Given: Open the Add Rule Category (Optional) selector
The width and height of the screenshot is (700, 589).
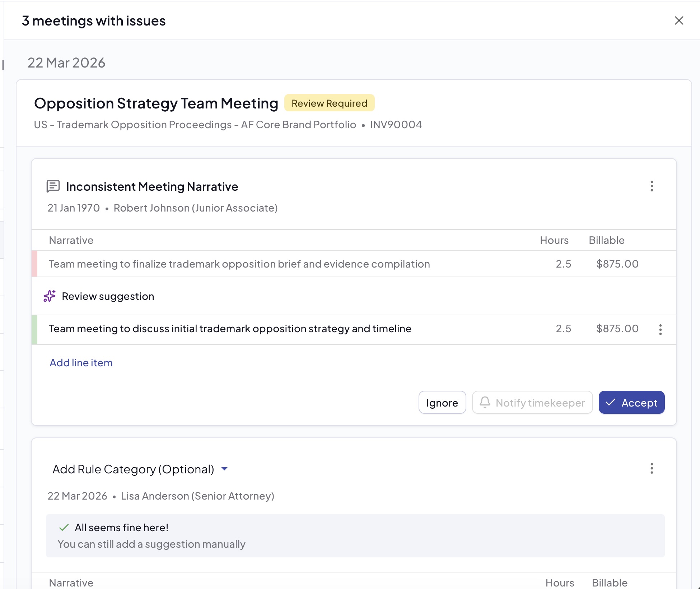Looking at the screenshot, I should (x=133, y=469).
